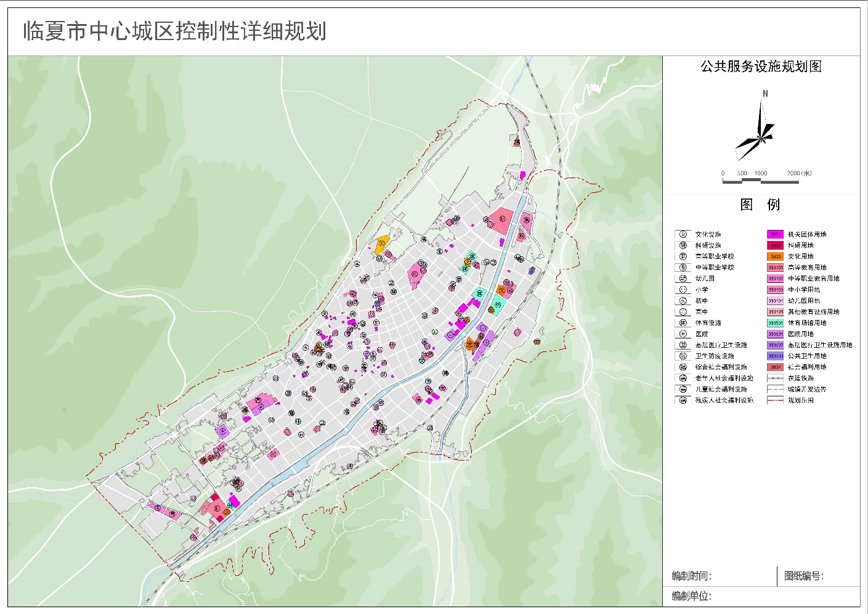Select the 卫生防疫设施 legend icon
868x614 pixels.
[x=683, y=356]
